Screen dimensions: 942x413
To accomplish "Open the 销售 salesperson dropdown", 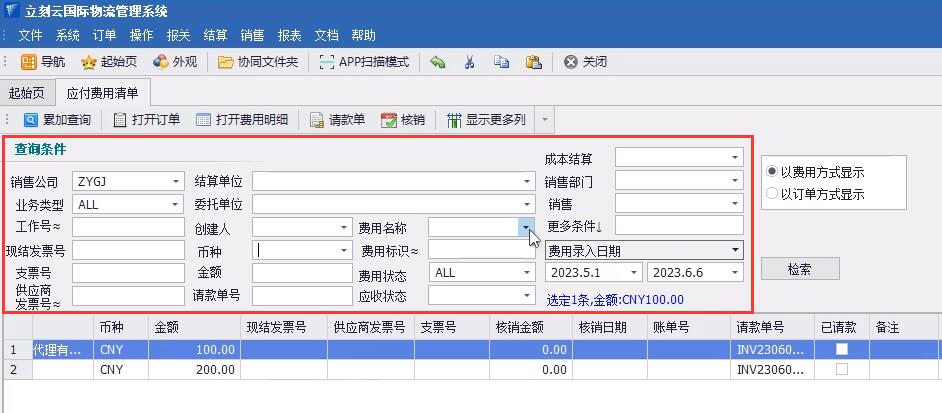I will 735,203.
